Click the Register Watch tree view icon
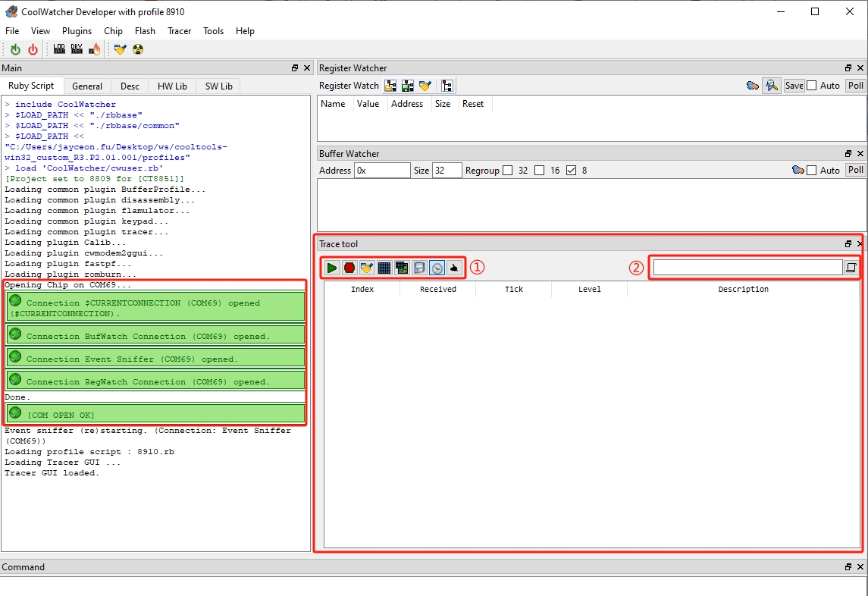Screen dimensions: 868x596 pos(447,86)
